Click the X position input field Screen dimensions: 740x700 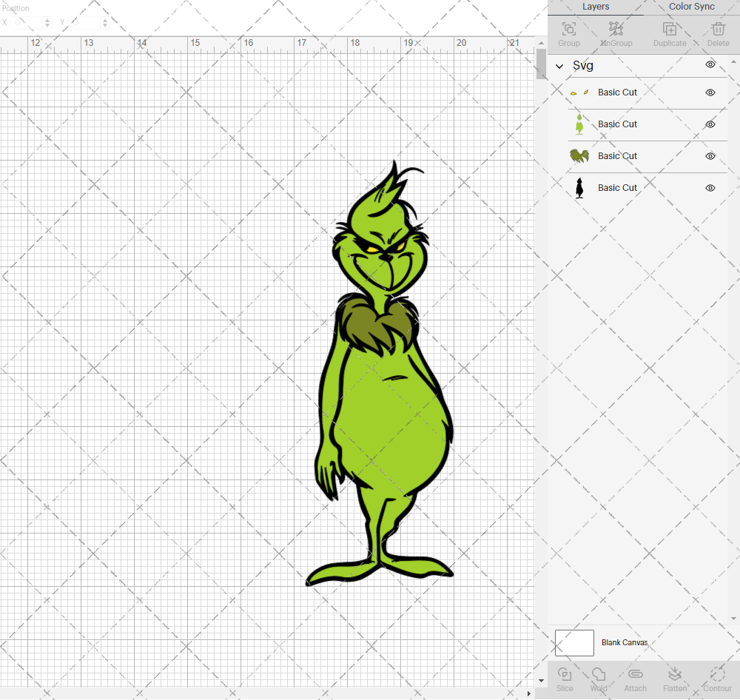point(27,22)
